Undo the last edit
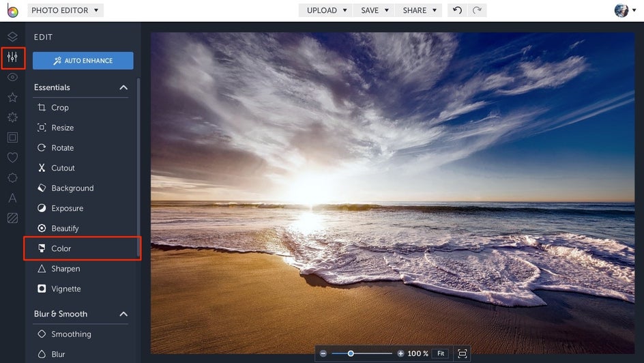Image resolution: width=644 pixels, height=363 pixels. tap(457, 10)
